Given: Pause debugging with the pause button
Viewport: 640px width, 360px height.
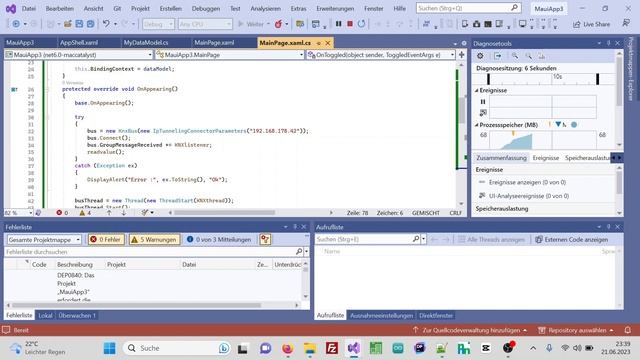Looking at the screenshot, I should click(338, 24).
